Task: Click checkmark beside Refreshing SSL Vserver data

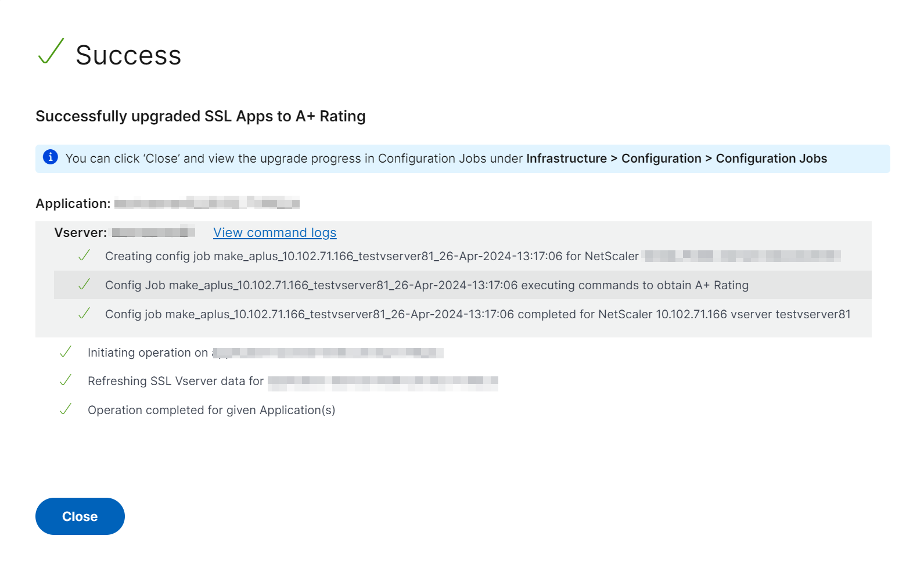Action: pyautogui.click(x=66, y=380)
